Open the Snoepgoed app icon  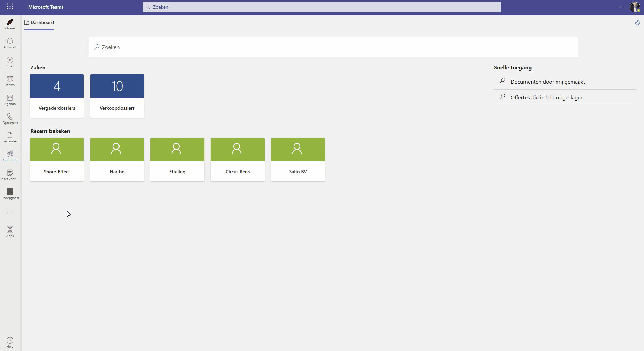tap(10, 194)
